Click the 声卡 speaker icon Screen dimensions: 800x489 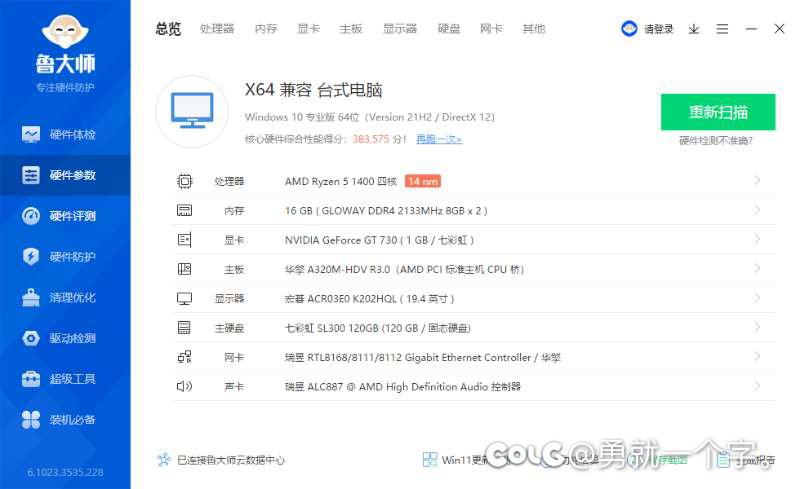(x=185, y=386)
